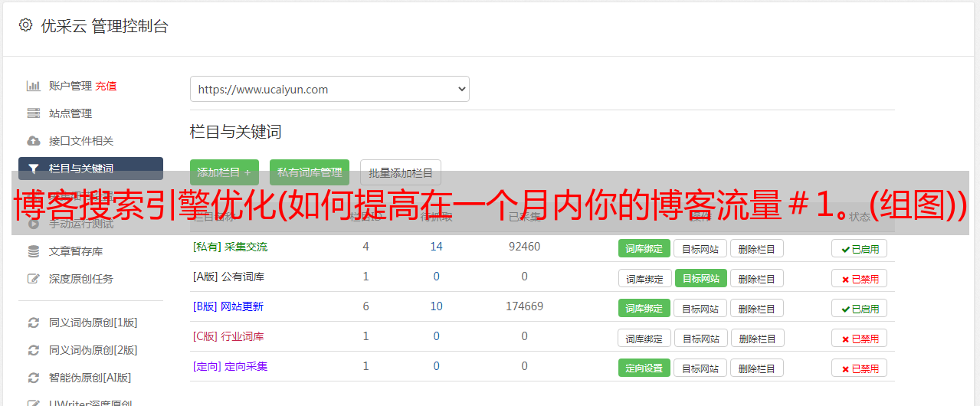The image size is (980, 406).
Task: Click the [B版] 网站更新 column name
Action: pyautogui.click(x=228, y=306)
